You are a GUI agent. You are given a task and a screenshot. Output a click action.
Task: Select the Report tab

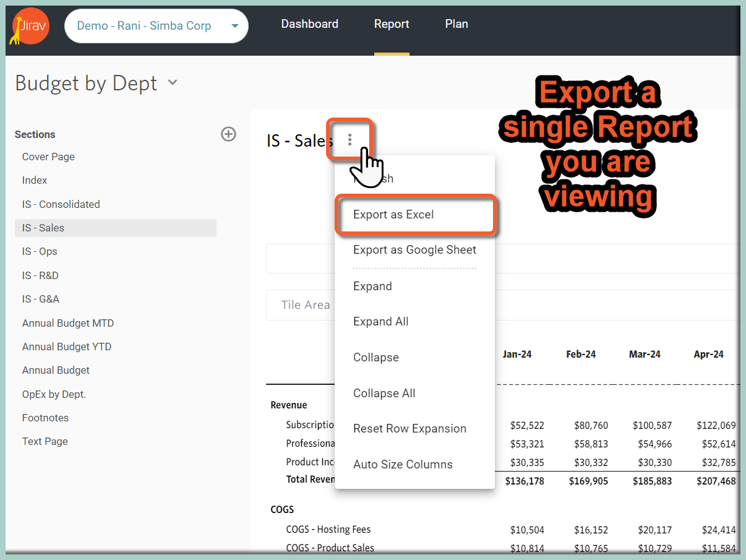pos(392,24)
